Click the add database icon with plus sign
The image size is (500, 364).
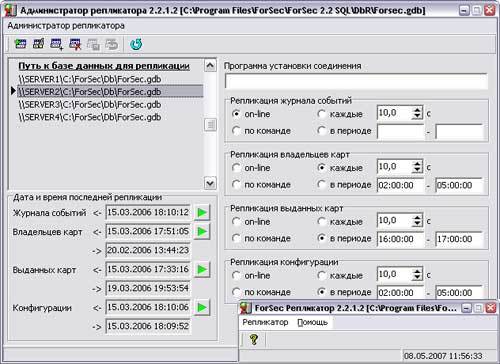pyautogui.click(x=57, y=44)
